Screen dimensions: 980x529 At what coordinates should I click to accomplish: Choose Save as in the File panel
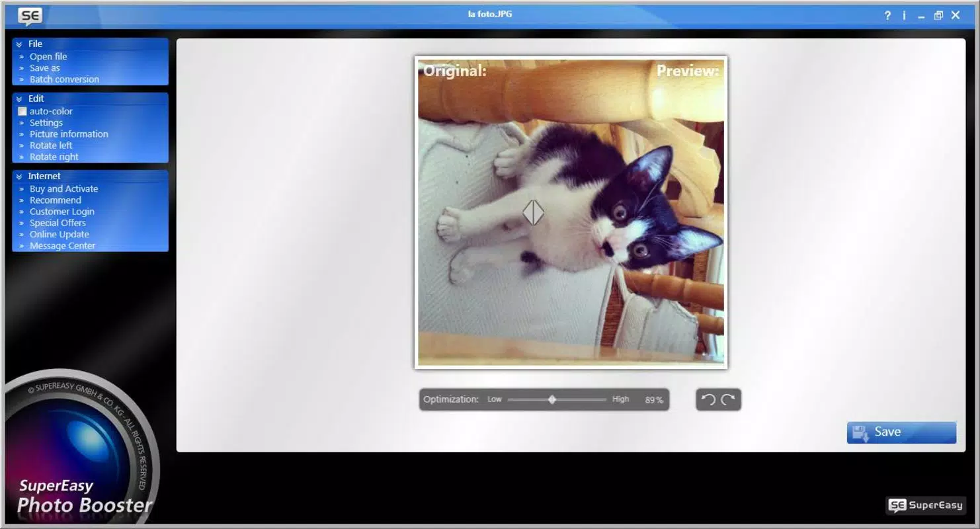[x=45, y=68]
